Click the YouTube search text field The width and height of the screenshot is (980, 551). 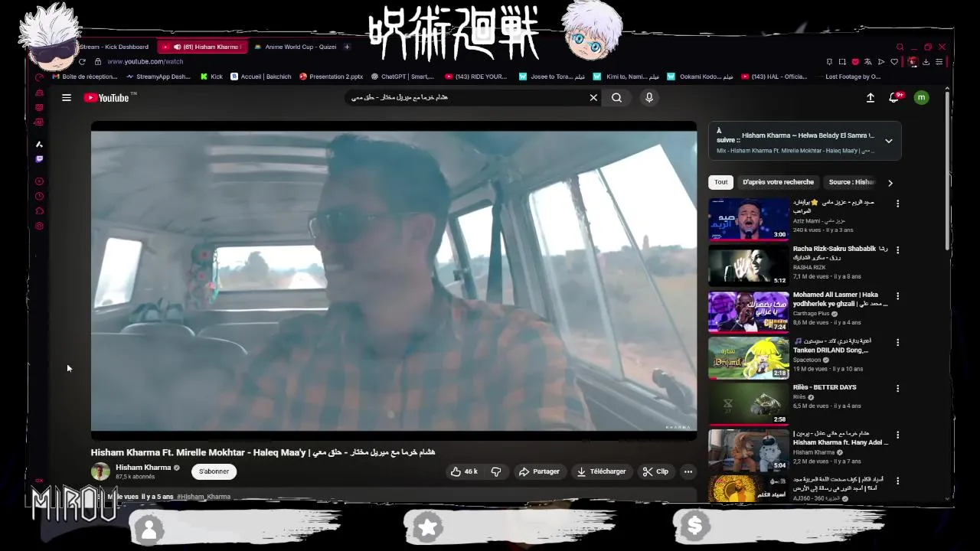click(465, 98)
